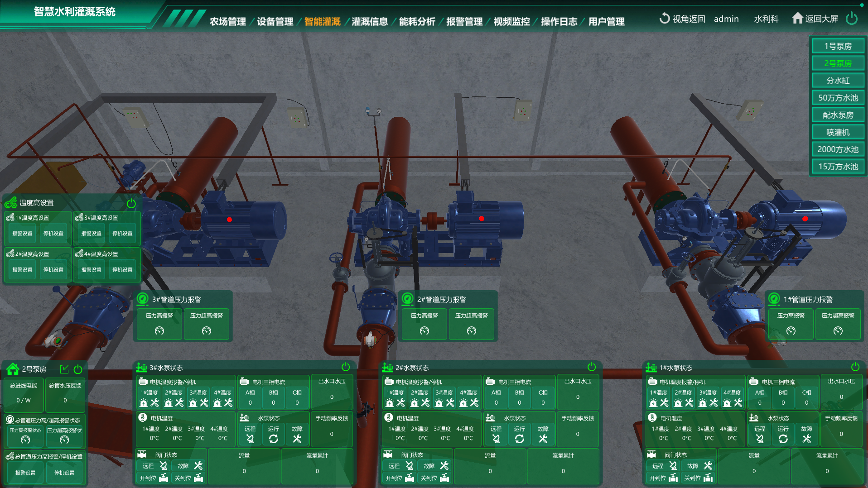Click the power icon in the top-right header
Image resolution: width=868 pixels, height=488 pixels.
852,19
